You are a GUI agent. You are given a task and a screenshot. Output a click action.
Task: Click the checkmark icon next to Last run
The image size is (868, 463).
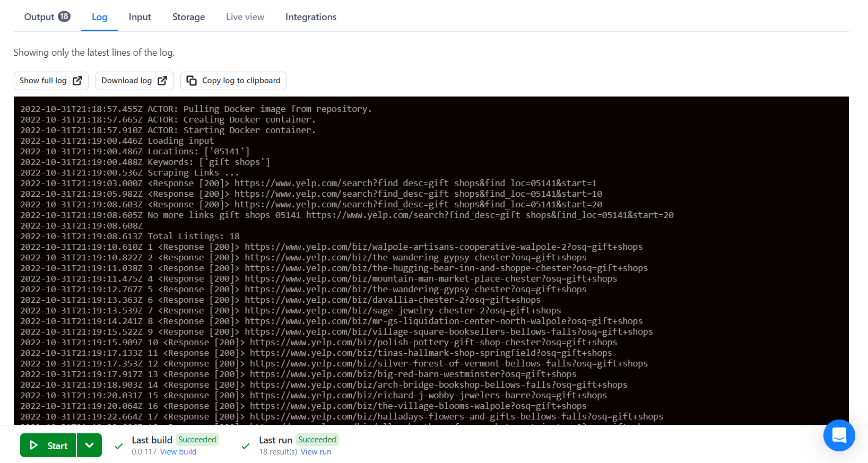(246, 446)
